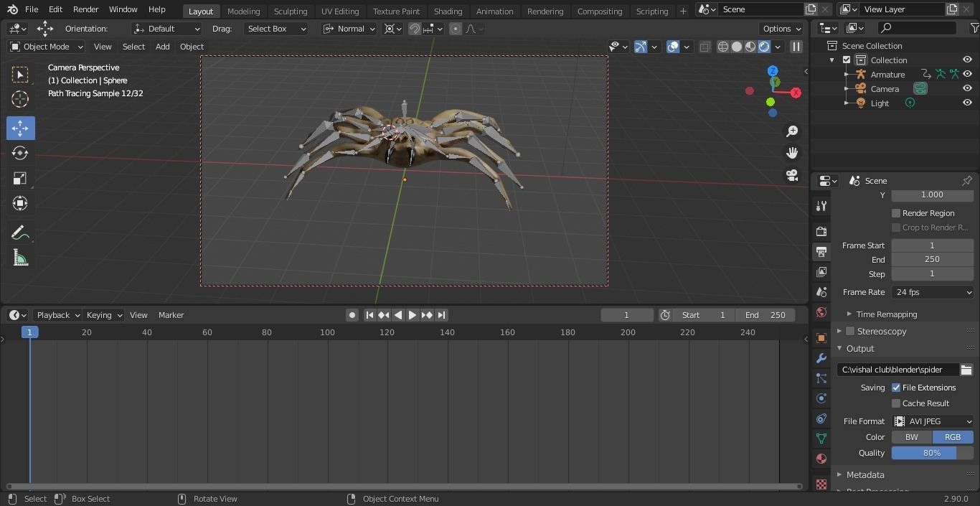Select the Cursor tool in the toolbar
This screenshot has height=506, width=980.
click(x=20, y=99)
